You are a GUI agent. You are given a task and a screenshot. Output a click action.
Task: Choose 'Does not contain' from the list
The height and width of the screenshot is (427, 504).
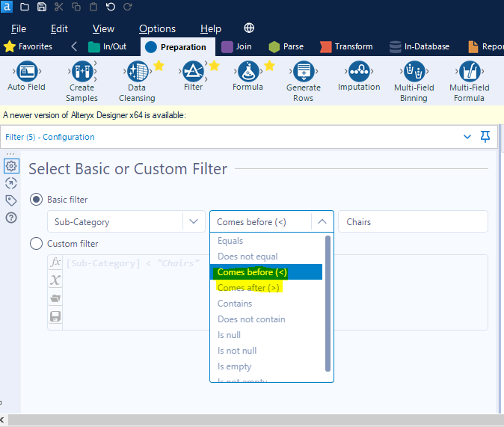point(251,319)
